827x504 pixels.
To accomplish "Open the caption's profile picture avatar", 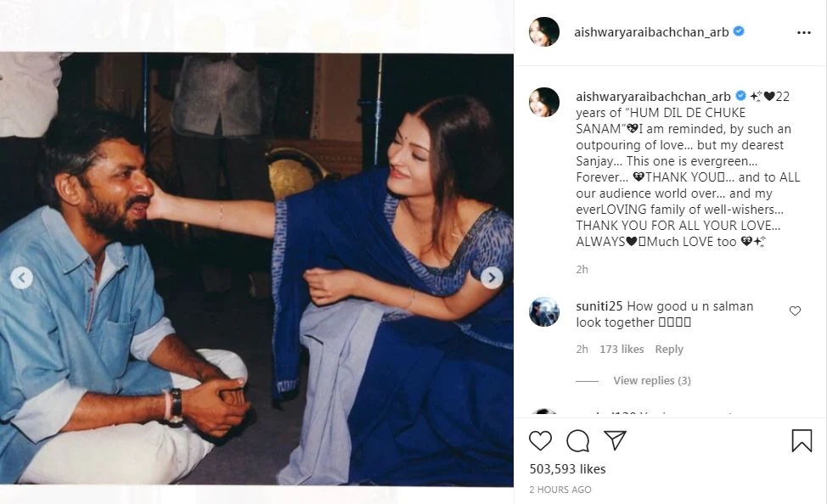I will 543,102.
